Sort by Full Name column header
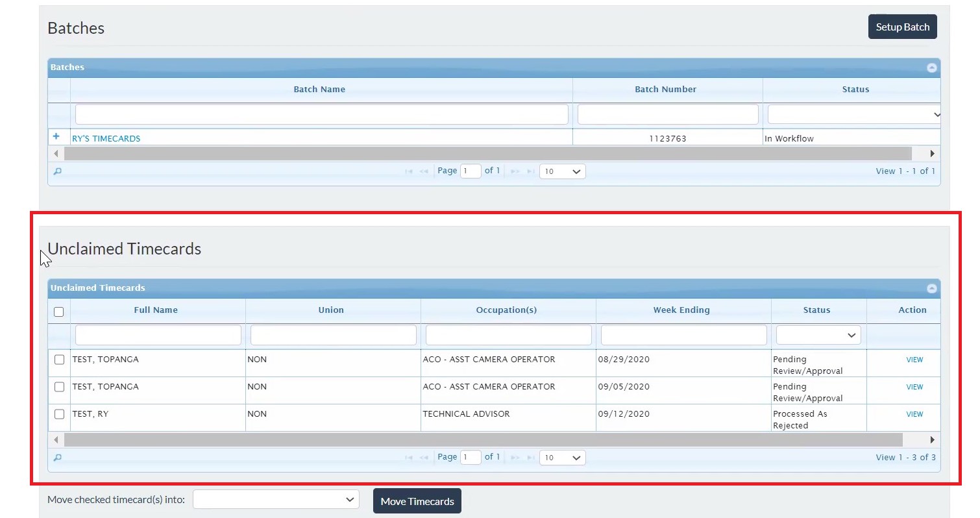The image size is (980, 518). [x=156, y=310]
